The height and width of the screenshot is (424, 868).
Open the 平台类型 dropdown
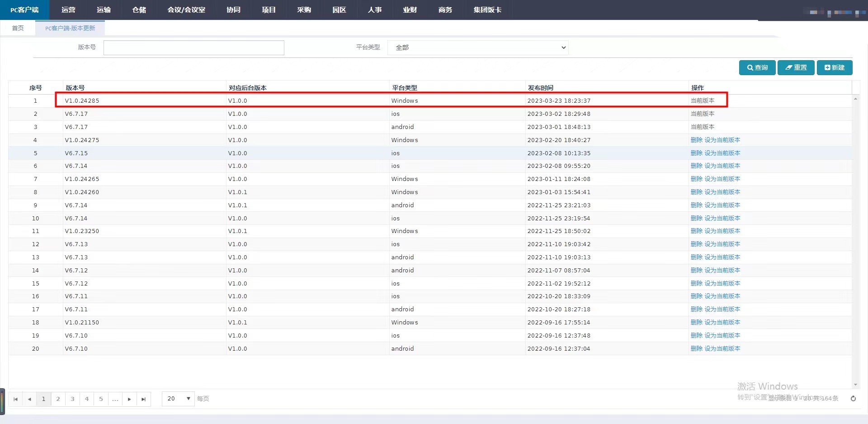click(x=478, y=48)
